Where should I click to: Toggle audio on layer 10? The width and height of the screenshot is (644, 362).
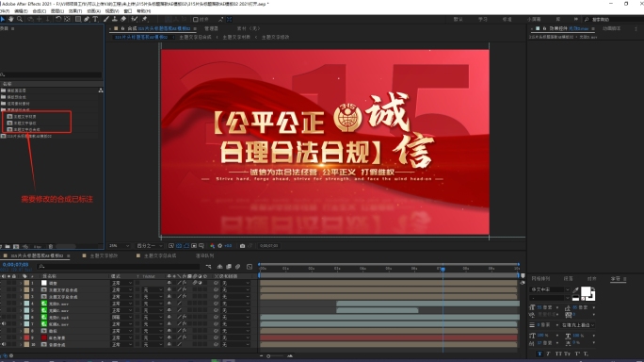pyautogui.click(x=4, y=344)
